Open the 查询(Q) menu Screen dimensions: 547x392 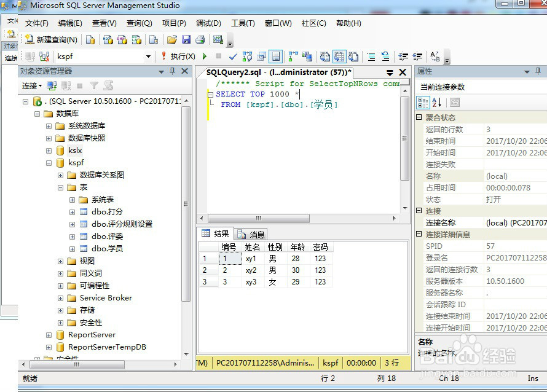point(139,23)
